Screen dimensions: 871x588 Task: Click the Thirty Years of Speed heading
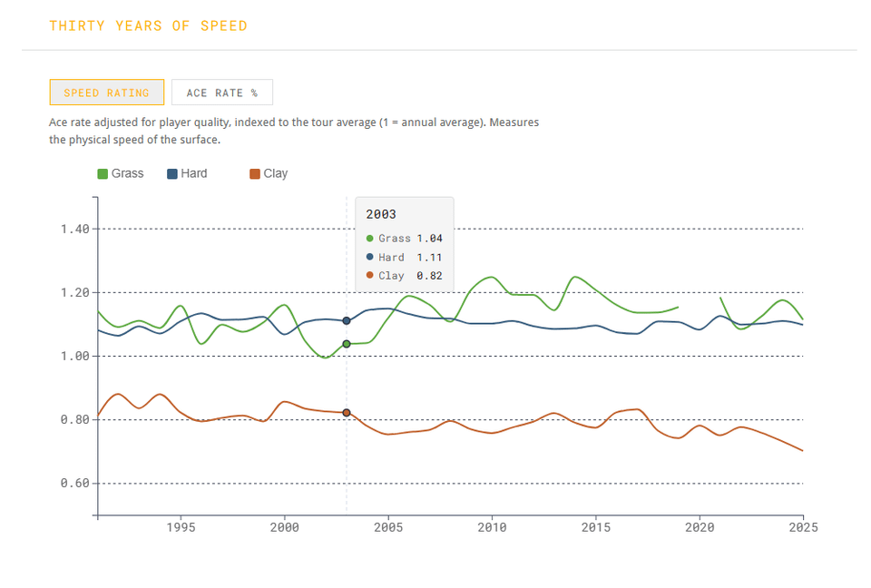pos(148,25)
